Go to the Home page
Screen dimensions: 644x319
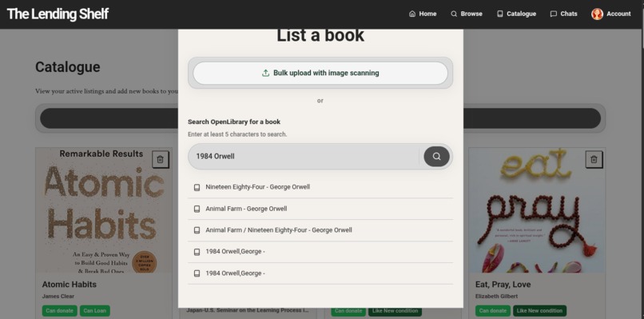tap(423, 14)
